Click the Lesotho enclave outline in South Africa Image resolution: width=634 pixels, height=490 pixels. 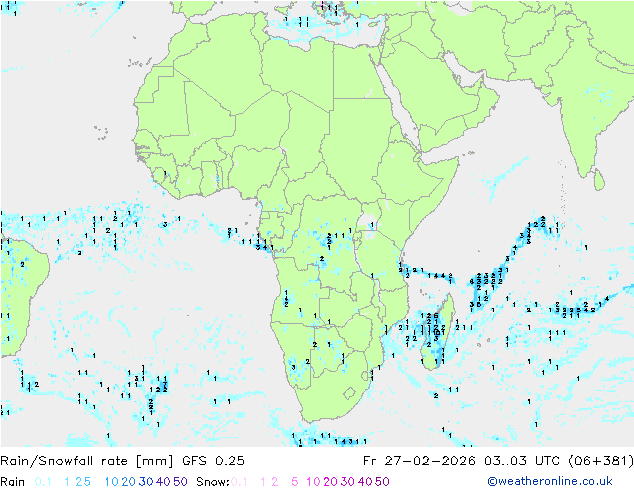(x=349, y=393)
